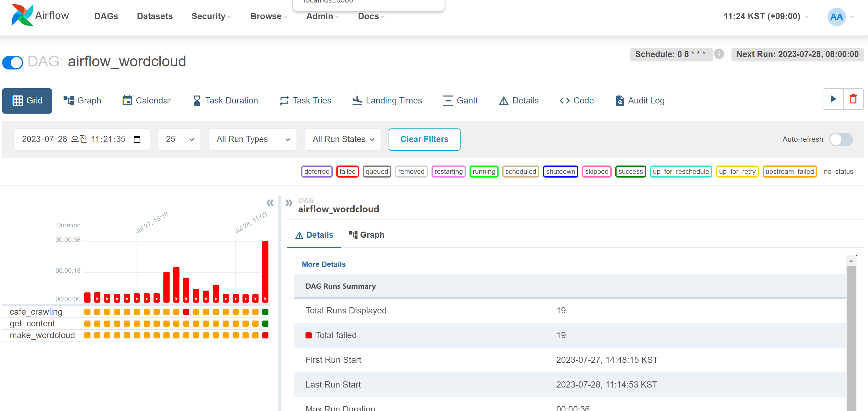Collapse grid panel with double-left chevron
Viewport: 868px width, 411px height.
pos(270,203)
